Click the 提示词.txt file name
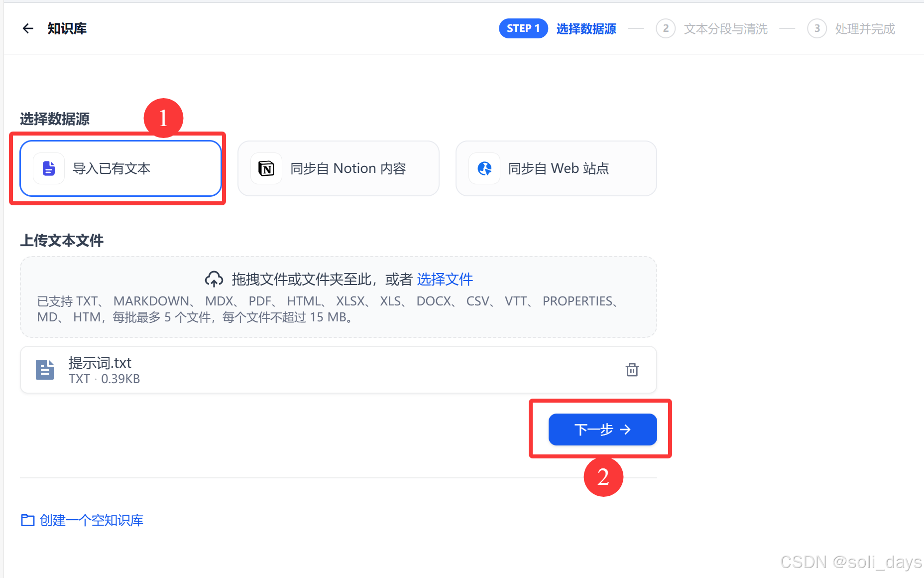Image resolution: width=924 pixels, height=578 pixels. pyautogui.click(x=100, y=363)
